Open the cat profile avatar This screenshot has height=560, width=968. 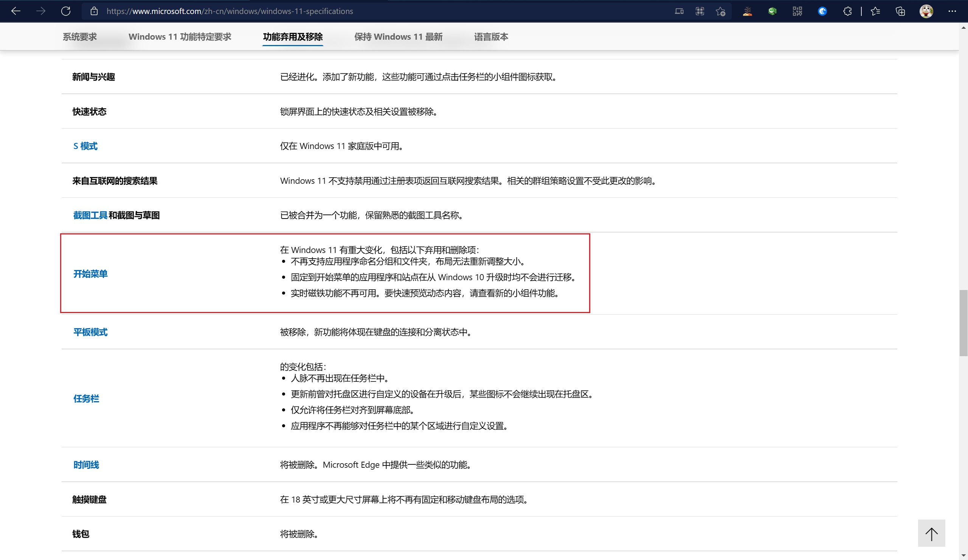point(926,11)
